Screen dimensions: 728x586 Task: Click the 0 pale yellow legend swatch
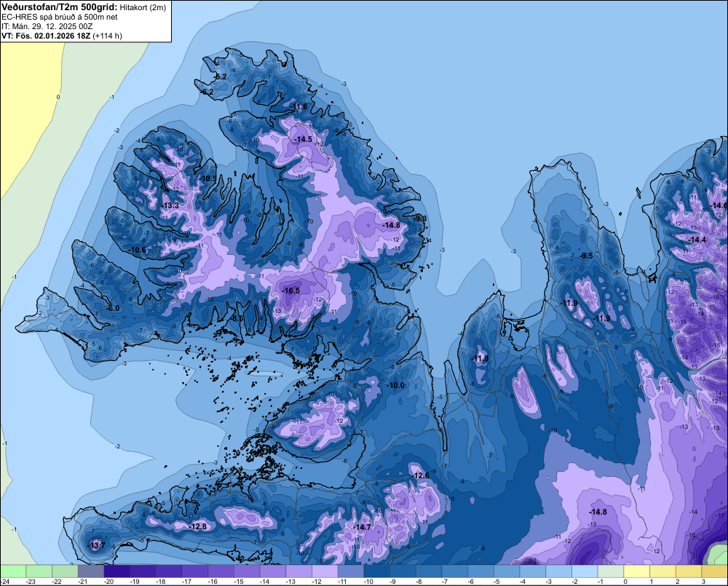click(x=637, y=571)
